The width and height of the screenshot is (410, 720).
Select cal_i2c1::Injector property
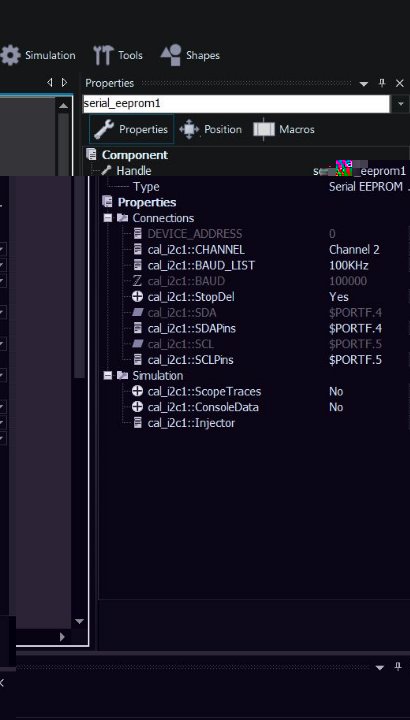pyautogui.click(x=191, y=423)
